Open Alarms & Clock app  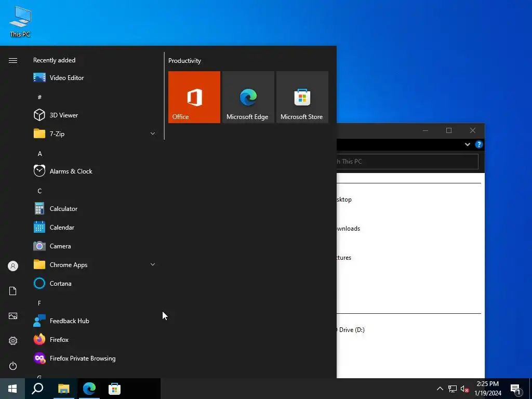tap(95, 171)
